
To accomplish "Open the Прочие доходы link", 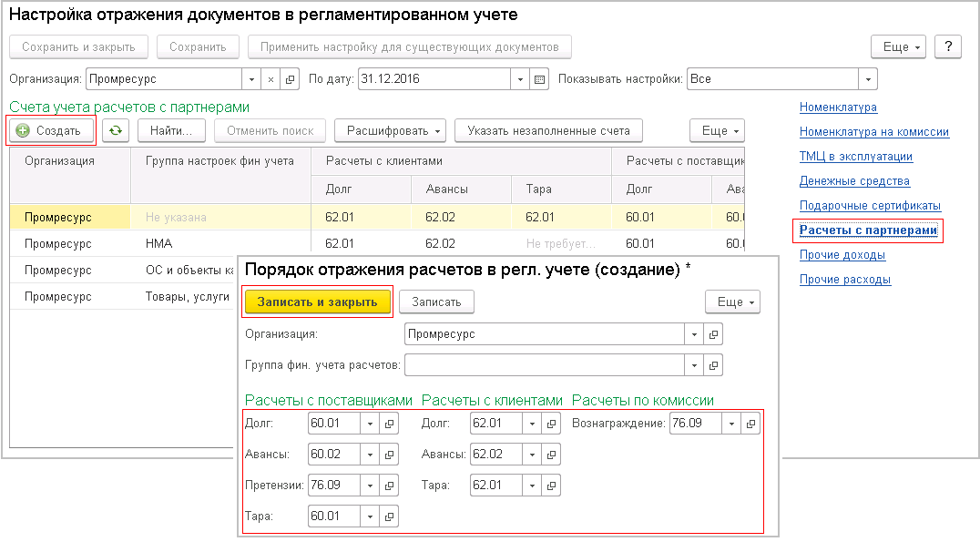I will click(842, 255).
